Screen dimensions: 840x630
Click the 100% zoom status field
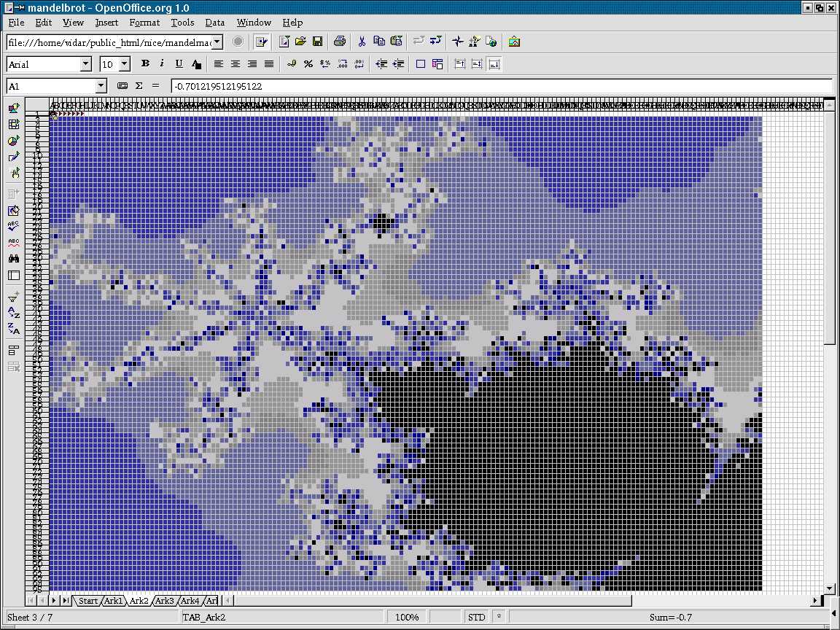[x=407, y=617]
